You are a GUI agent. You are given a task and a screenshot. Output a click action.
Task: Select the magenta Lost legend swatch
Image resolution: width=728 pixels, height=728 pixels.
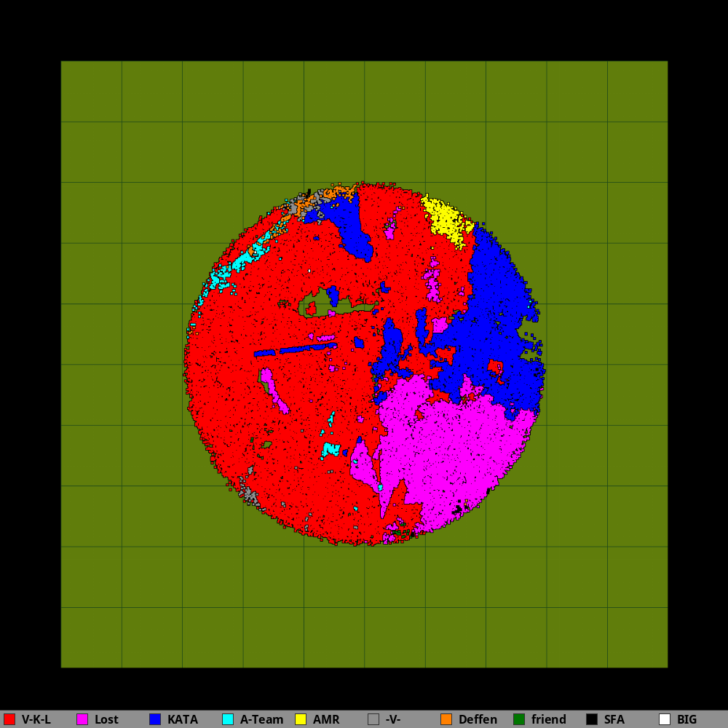tap(82, 719)
